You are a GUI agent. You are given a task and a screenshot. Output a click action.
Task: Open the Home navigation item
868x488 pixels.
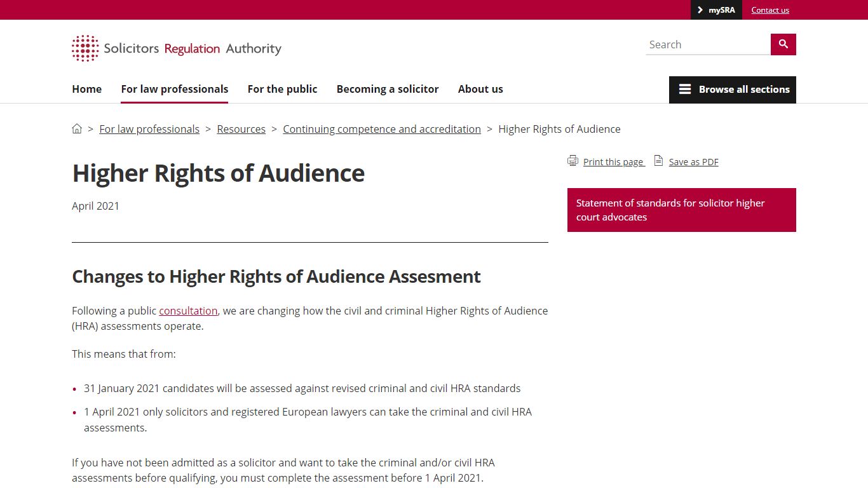click(87, 89)
